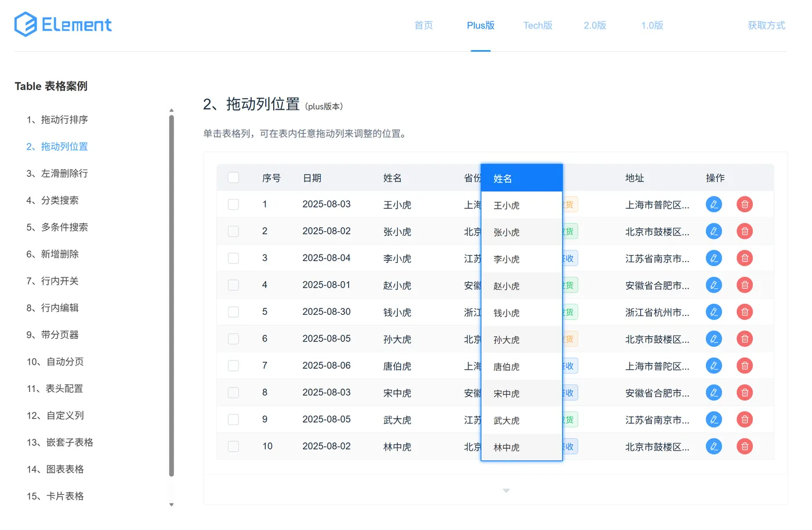Image resolution: width=812 pixels, height=530 pixels.
Task: Click the delete icon on 宋中虎's row
Action: [x=745, y=392]
